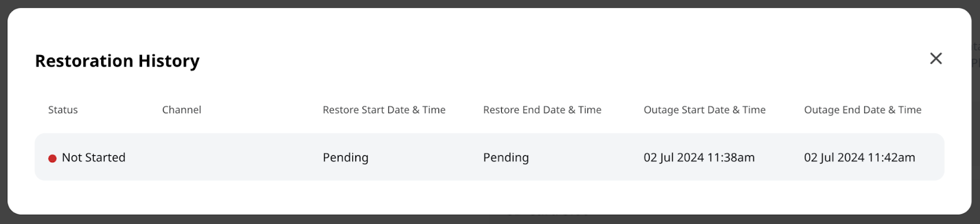Click the red Not Started status dot
This screenshot has height=224, width=980.
52,159
